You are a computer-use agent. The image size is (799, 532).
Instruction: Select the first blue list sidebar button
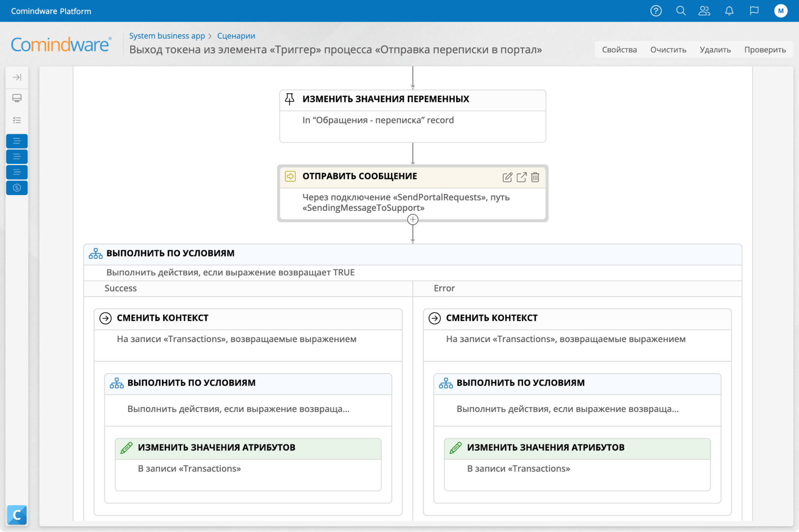(x=17, y=141)
